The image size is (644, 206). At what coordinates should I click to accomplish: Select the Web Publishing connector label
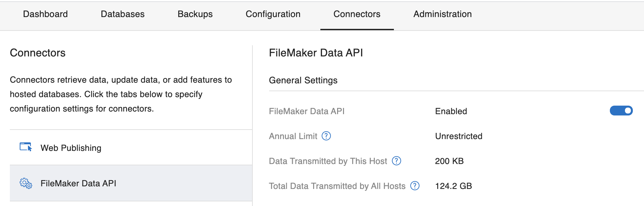click(71, 148)
